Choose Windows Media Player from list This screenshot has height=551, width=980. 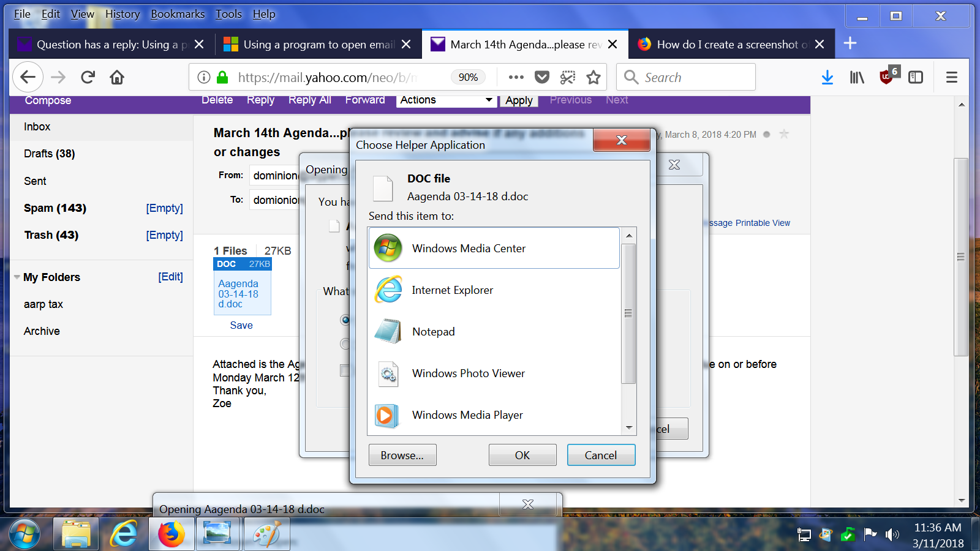click(x=494, y=414)
